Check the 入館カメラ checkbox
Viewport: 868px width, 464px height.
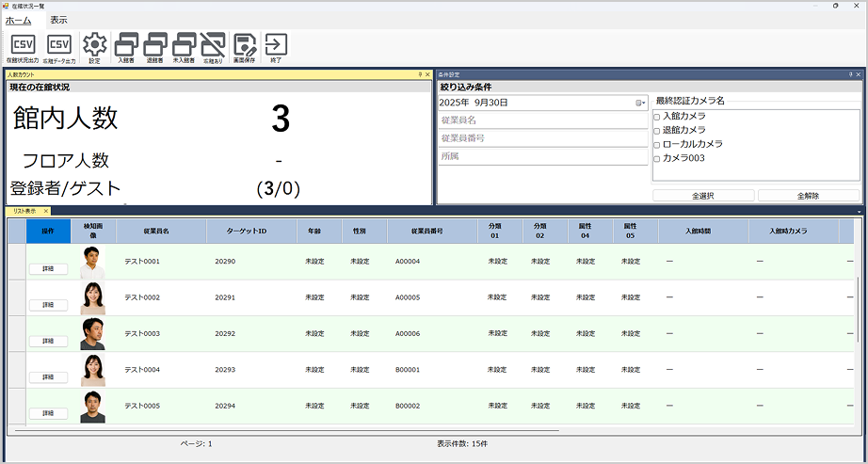657,116
